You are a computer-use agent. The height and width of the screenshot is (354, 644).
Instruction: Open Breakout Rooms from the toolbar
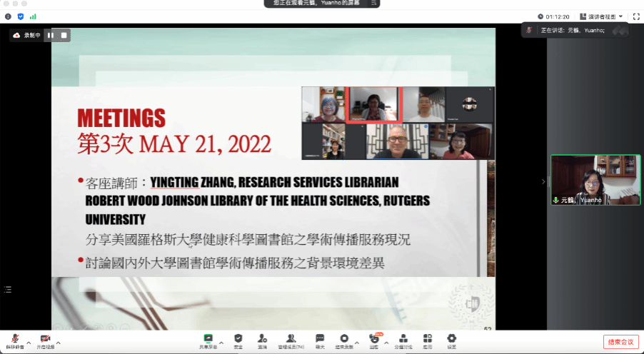(x=404, y=340)
